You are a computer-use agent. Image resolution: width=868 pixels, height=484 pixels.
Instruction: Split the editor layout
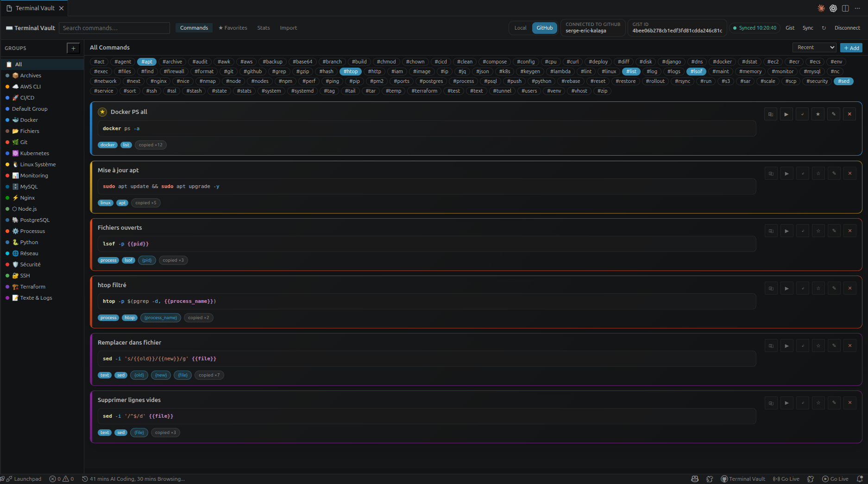(845, 8)
